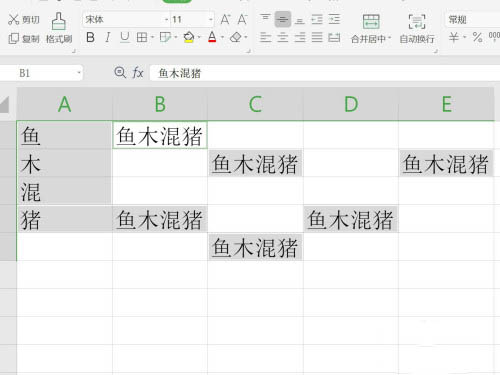
Task: Align text left
Action: pos(265,37)
